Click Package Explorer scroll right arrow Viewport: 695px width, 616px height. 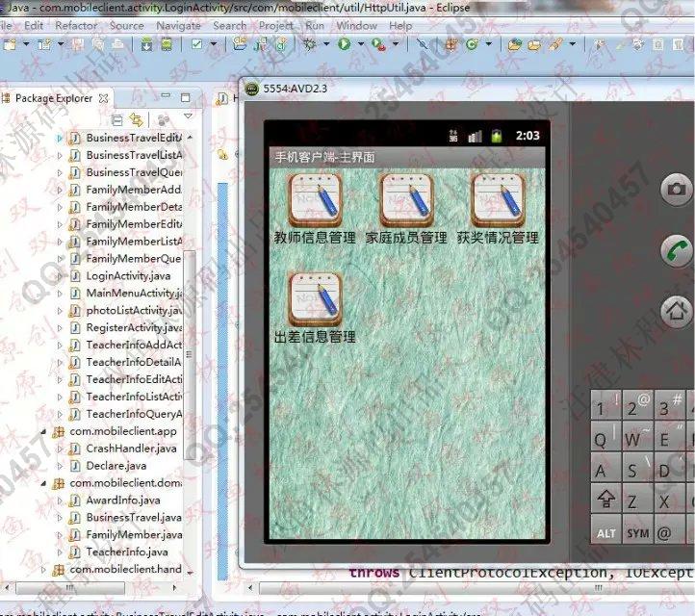(174, 588)
